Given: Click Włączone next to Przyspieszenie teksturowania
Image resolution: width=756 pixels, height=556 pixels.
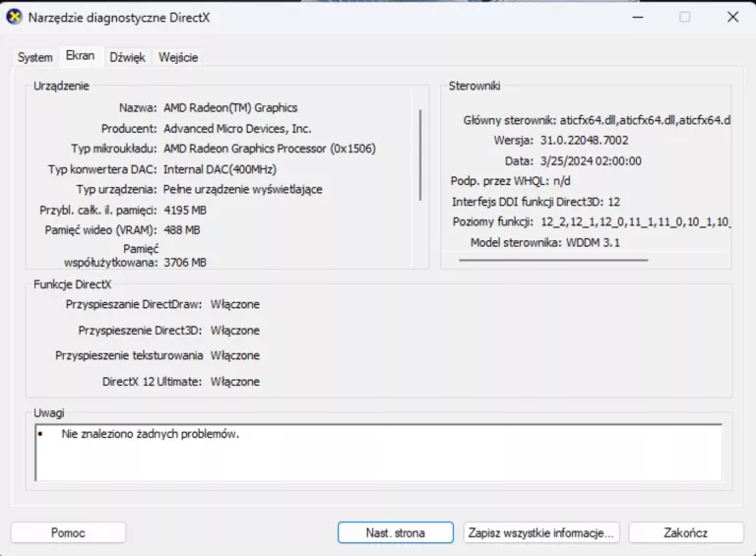Looking at the screenshot, I should pos(235,355).
